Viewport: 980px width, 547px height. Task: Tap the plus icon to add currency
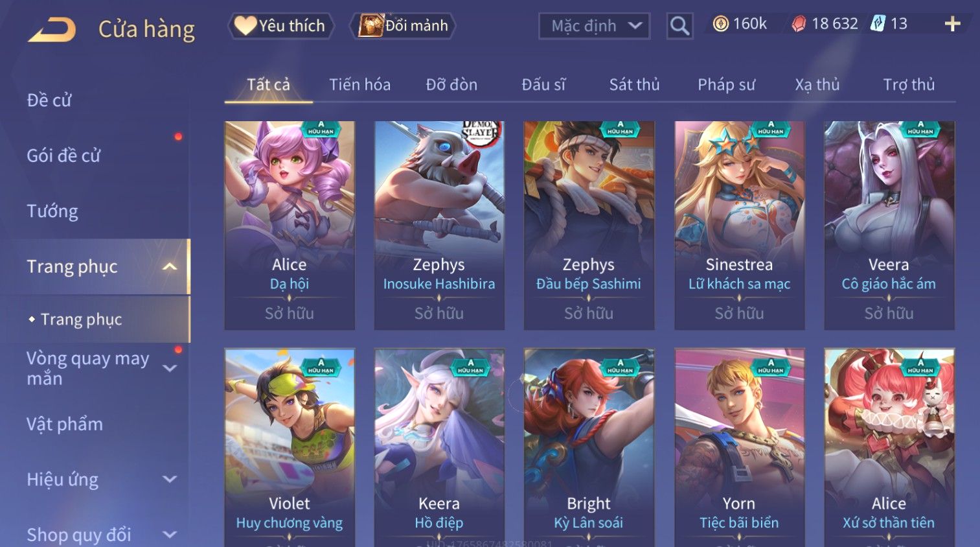coord(952,25)
